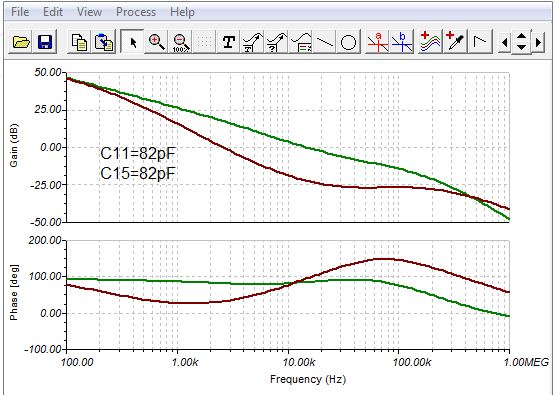
Task: Select the circle drawing tool
Action: pos(348,42)
